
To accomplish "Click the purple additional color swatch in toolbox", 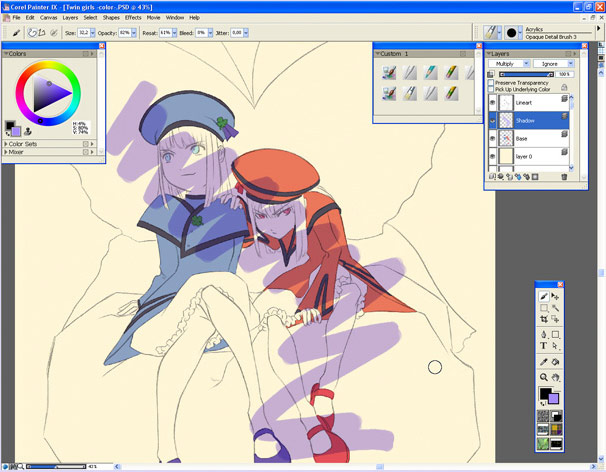I will point(554,399).
